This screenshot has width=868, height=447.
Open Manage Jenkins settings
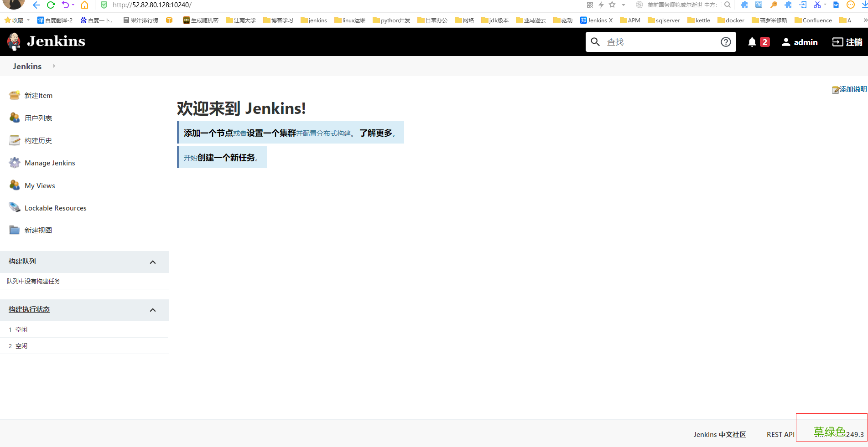50,163
